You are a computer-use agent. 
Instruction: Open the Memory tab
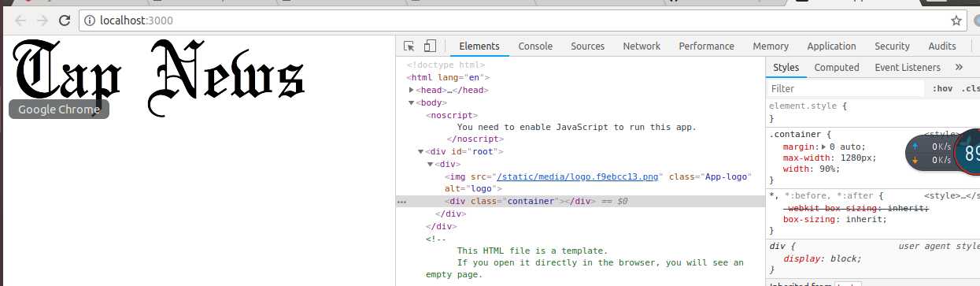click(x=771, y=46)
